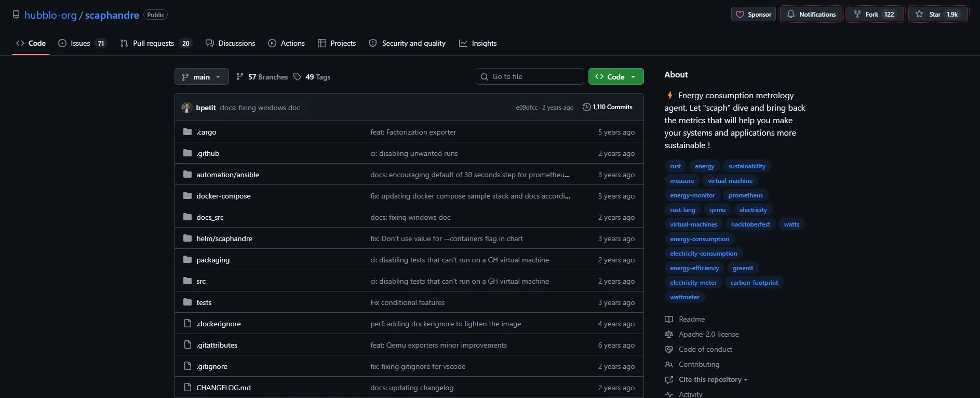Select the prometheus topic tag
The width and height of the screenshot is (980, 398).
[745, 196]
